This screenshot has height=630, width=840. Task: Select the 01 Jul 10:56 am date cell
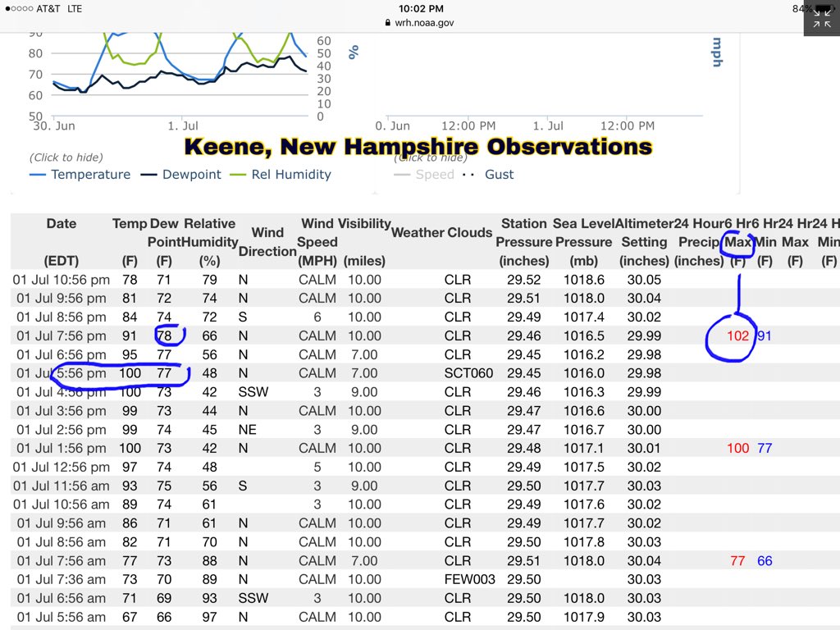tap(61, 504)
